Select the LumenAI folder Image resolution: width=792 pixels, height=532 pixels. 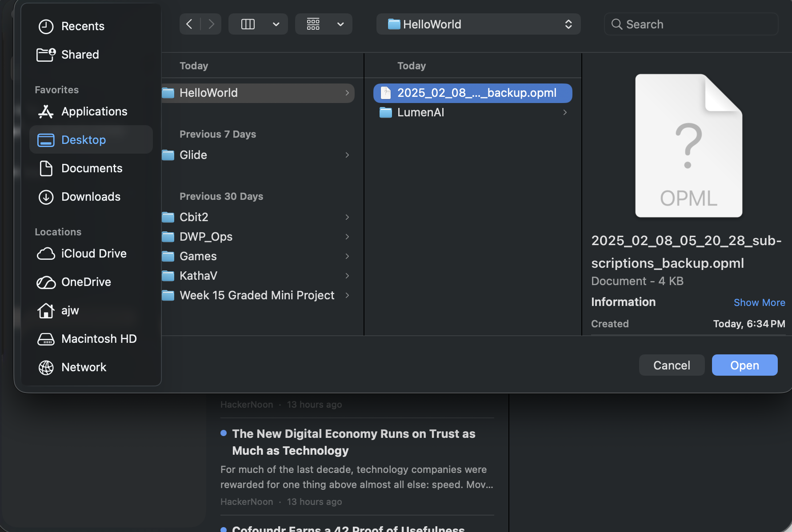(473, 112)
